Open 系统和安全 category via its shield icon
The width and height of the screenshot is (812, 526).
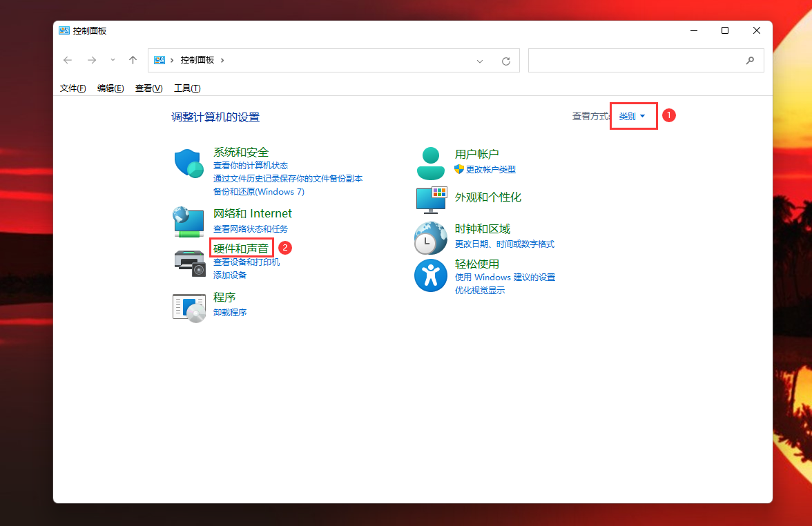pos(188,162)
